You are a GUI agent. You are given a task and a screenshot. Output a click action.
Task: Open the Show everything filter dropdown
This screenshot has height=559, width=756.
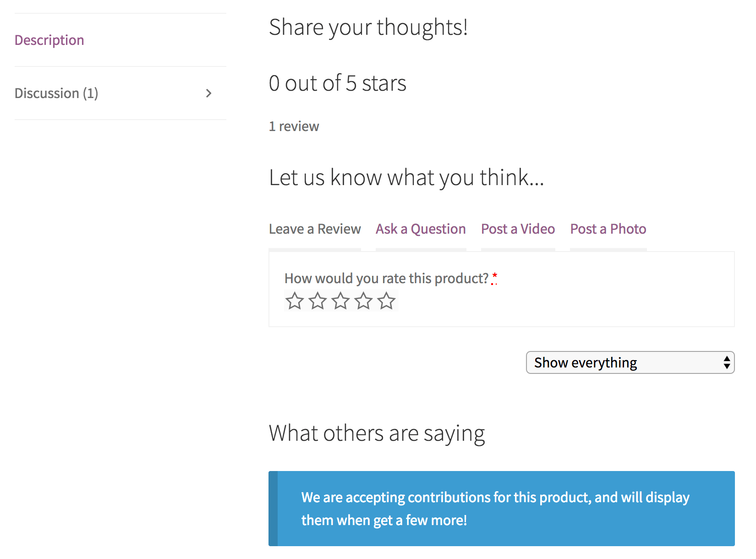click(630, 362)
